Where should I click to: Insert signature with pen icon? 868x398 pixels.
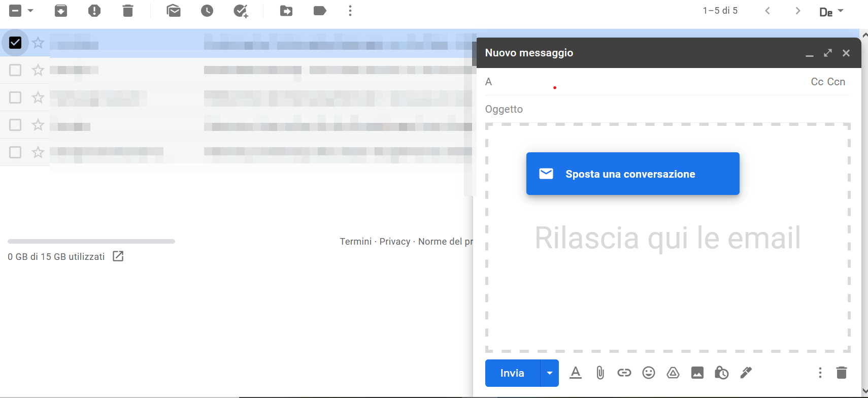(x=746, y=373)
